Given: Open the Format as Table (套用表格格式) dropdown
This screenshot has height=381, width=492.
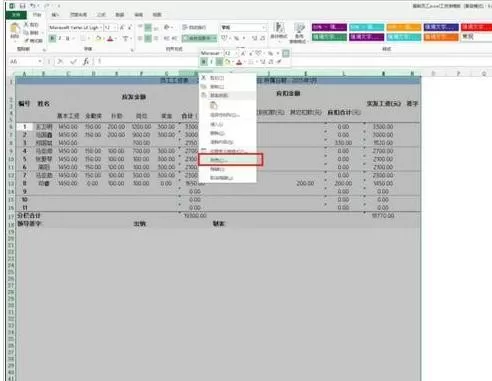Looking at the screenshot, I should (x=298, y=33).
